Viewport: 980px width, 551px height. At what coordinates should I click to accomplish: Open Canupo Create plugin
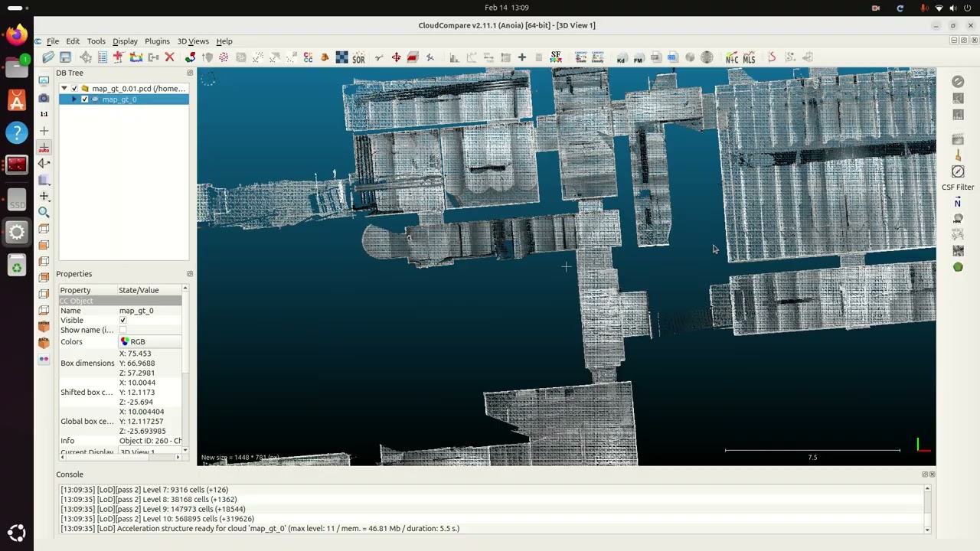(x=580, y=57)
